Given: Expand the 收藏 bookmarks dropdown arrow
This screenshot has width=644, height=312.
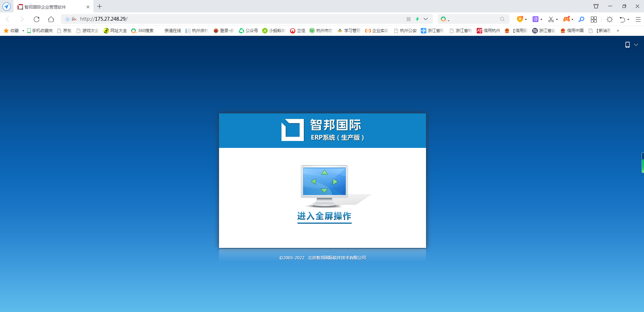Looking at the screenshot, I should tap(23, 31).
